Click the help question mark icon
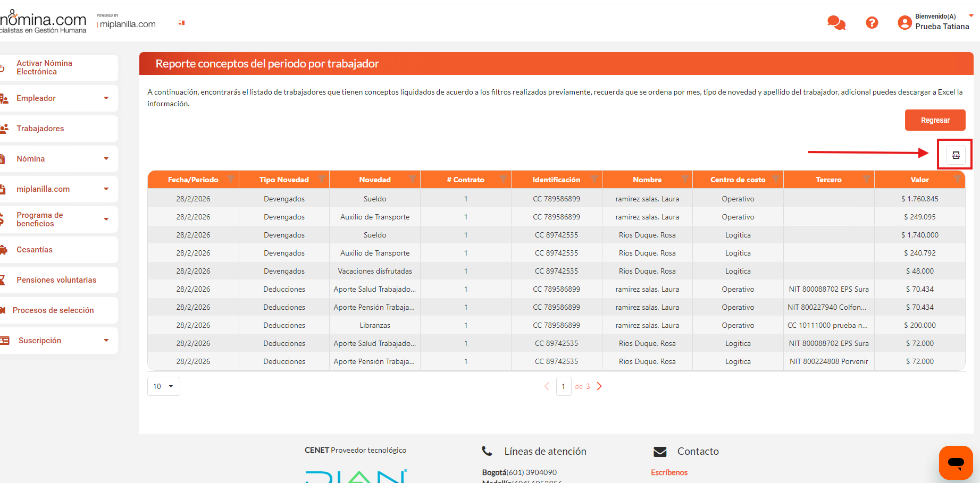980x483 pixels. coord(872,23)
